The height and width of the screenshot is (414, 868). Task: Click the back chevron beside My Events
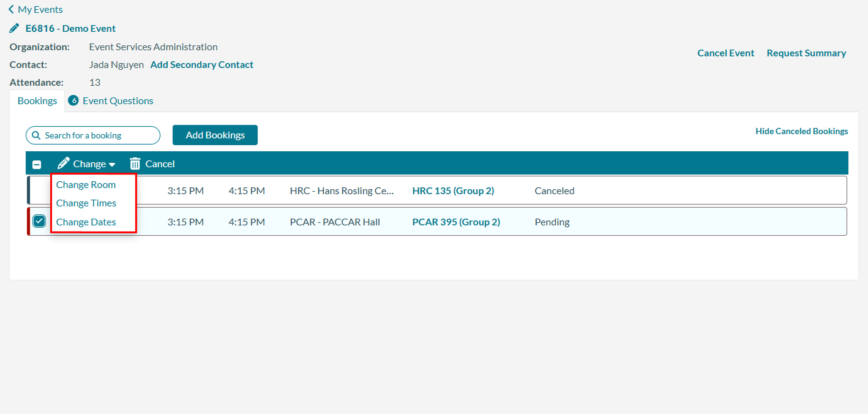pyautogui.click(x=11, y=10)
